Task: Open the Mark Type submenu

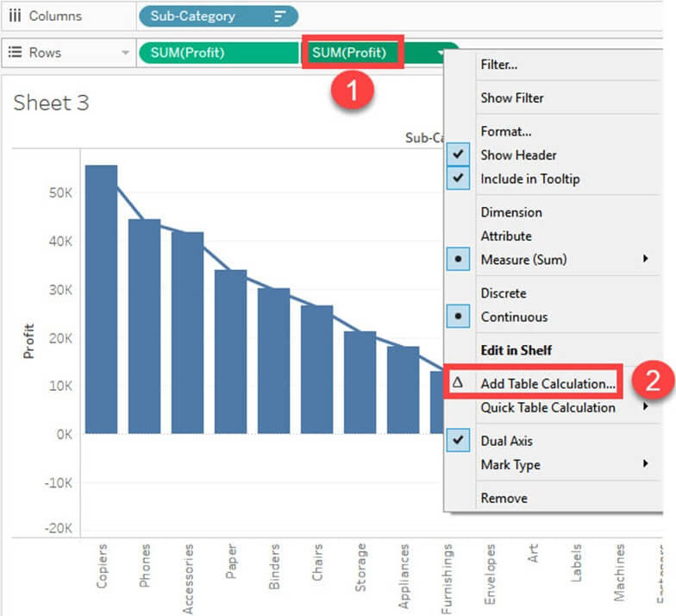Action: [x=646, y=465]
